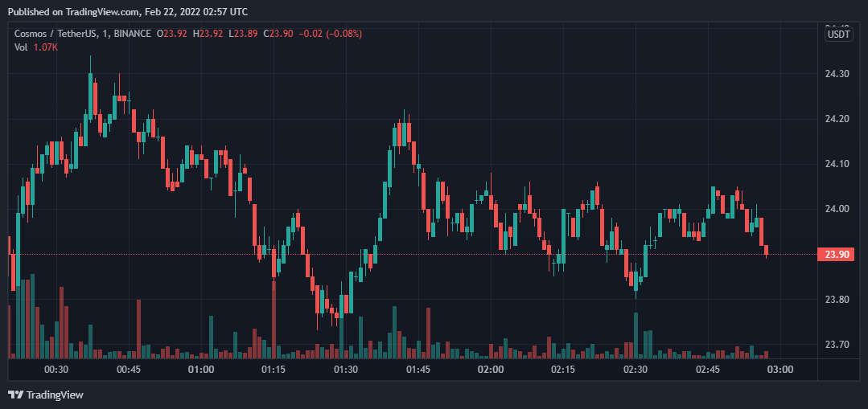This screenshot has width=868, height=409.
Task: Click the 24.00 price axis label
Action: [837, 209]
